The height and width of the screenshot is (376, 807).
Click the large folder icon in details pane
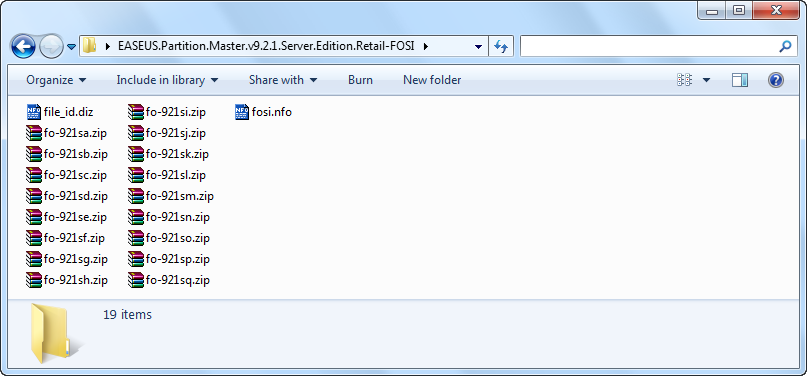tap(50, 333)
